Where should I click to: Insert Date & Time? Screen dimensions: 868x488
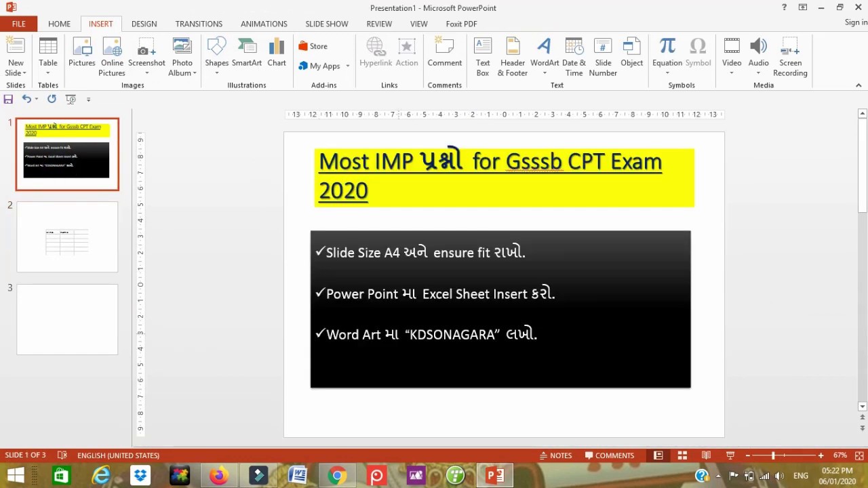pyautogui.click(x=574, y=57)
